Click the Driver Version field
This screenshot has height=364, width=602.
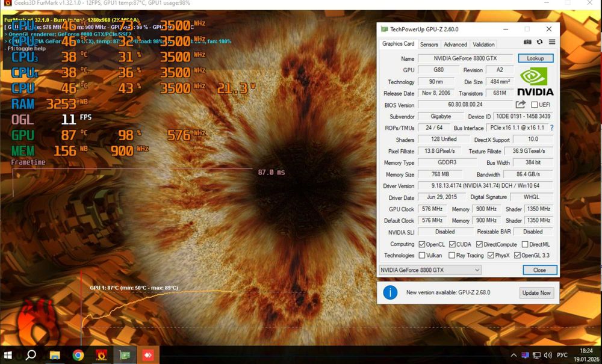(x=485, y=186)
